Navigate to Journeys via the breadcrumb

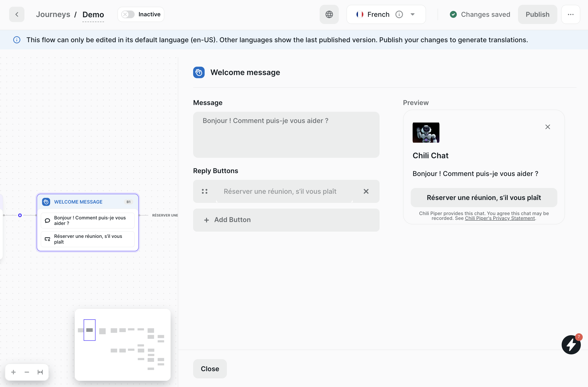coord(53,14)
